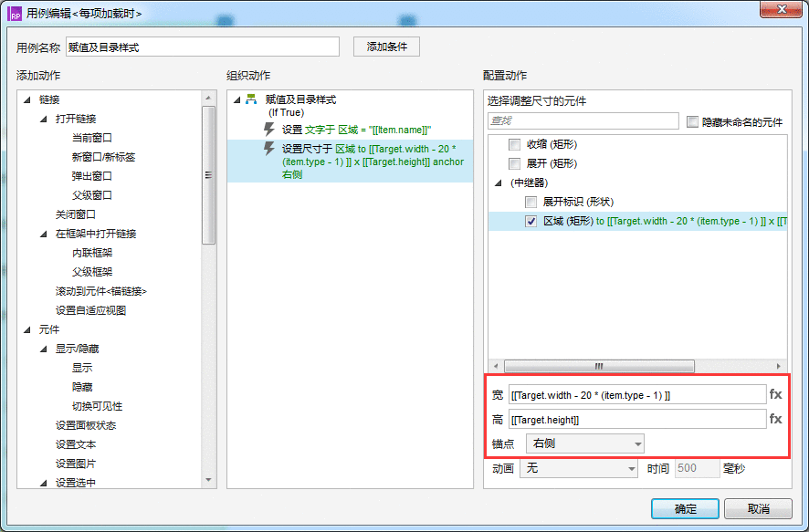Collapse the 设置选中 subgroup
The image size is (809, 532).
coord(43,483)
